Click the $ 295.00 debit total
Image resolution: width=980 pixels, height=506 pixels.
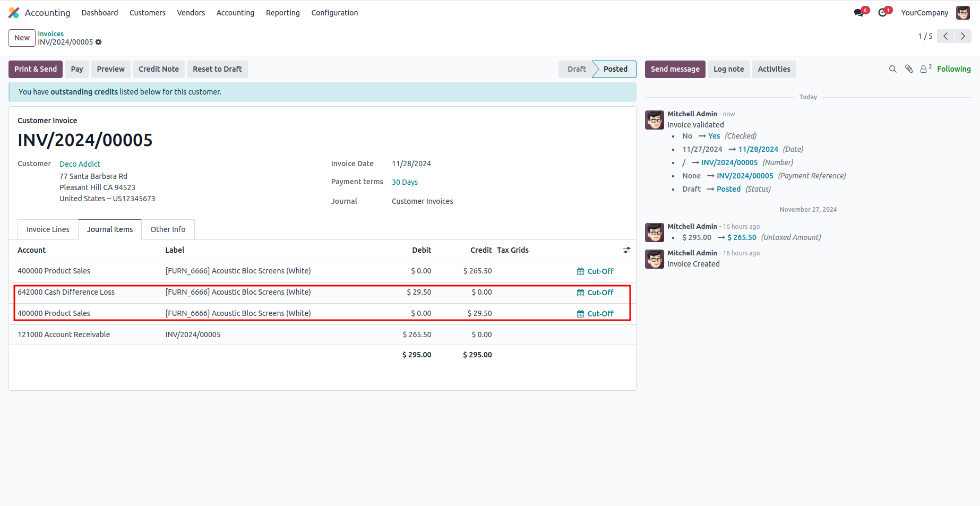click(417, 355)
